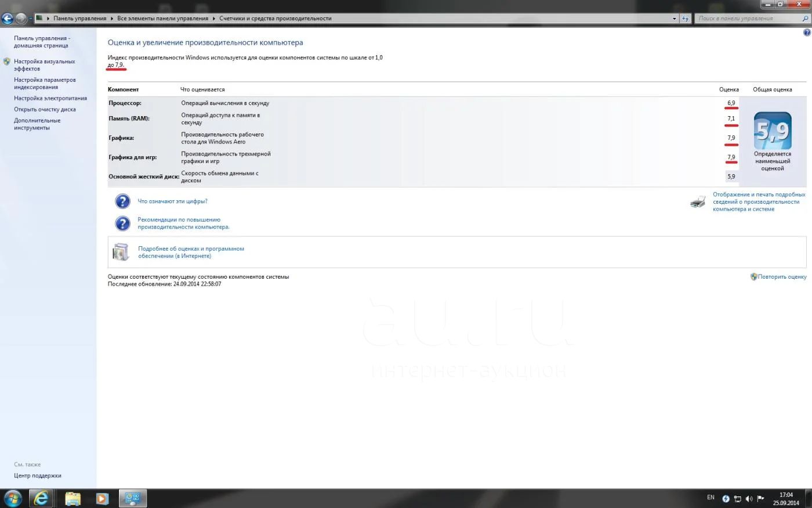Open 'Подробнее об оценках и программном обеспечении'
Image resolution: width=812 pixels, height=508 pixels.
point(191,252)
